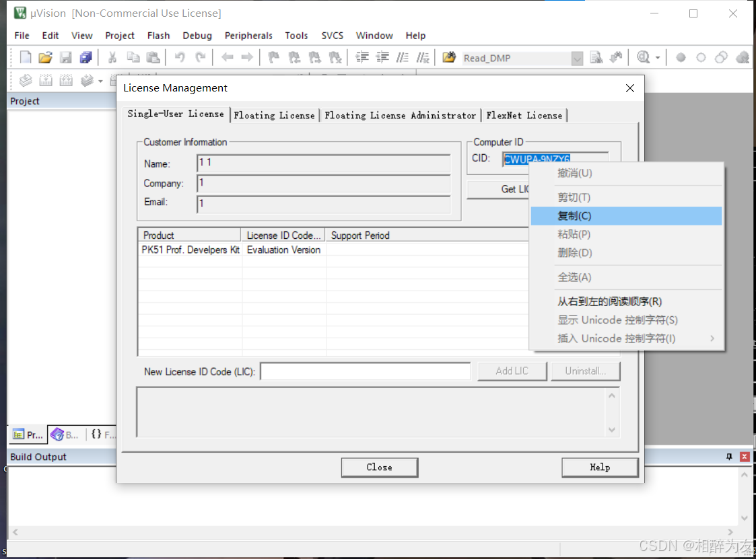Click the Help button in License Management
Image resolution: width=756 pixels, height=559 pixels.
[600, 467]
